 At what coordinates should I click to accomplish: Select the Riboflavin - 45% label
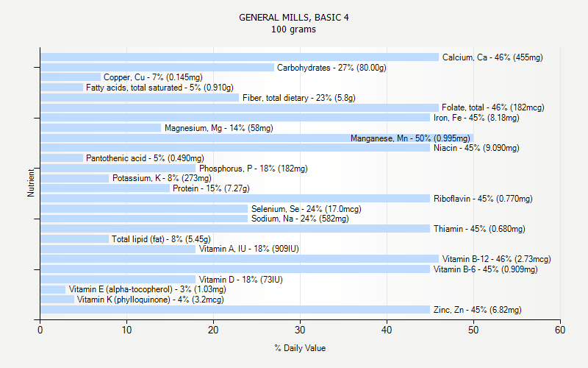tap(483, 199)
